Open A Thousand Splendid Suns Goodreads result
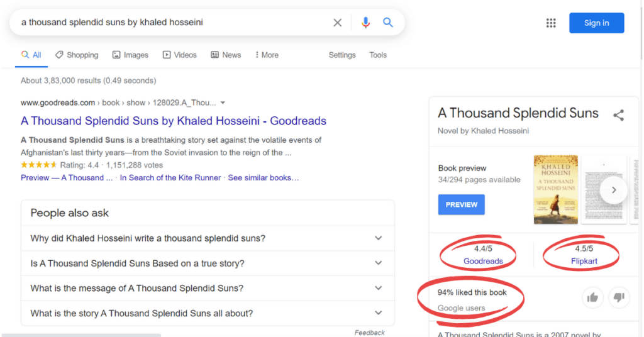This screenshot has height=337, width=644. click(174, 121)
